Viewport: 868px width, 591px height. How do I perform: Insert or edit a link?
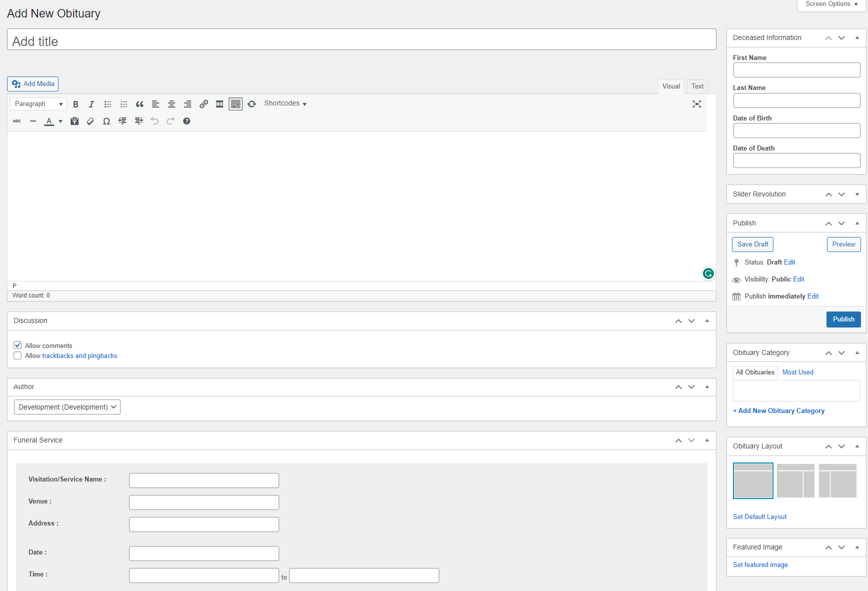pos(204,104)
